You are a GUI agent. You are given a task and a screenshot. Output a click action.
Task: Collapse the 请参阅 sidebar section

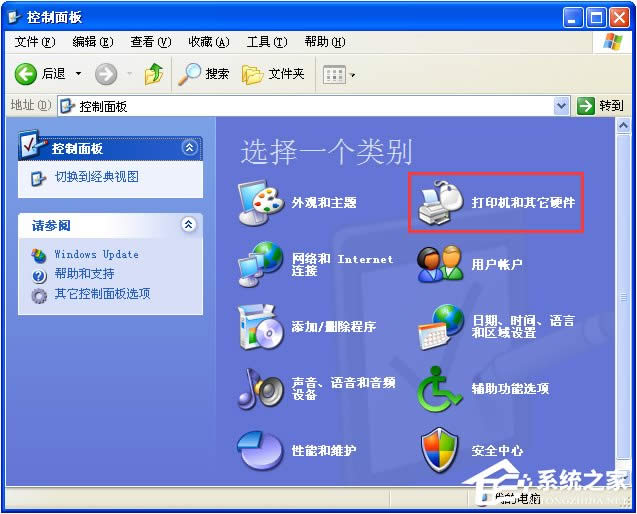pos(189,225)
